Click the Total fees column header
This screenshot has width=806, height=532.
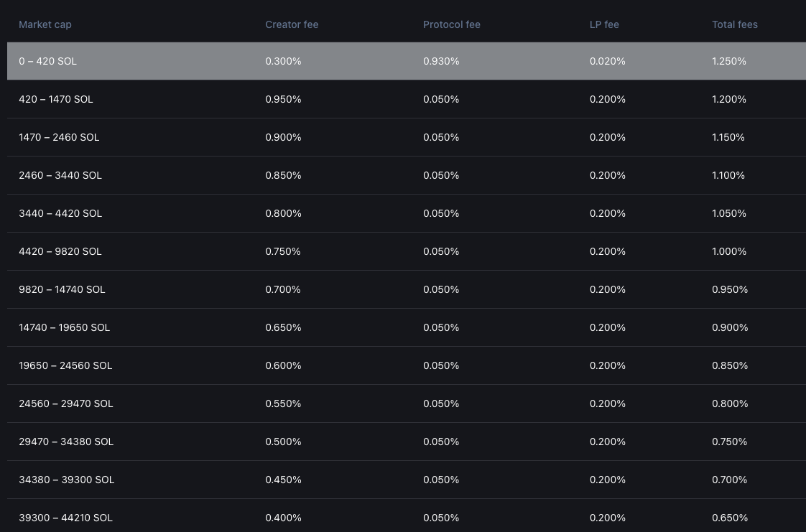coord(735,24)
